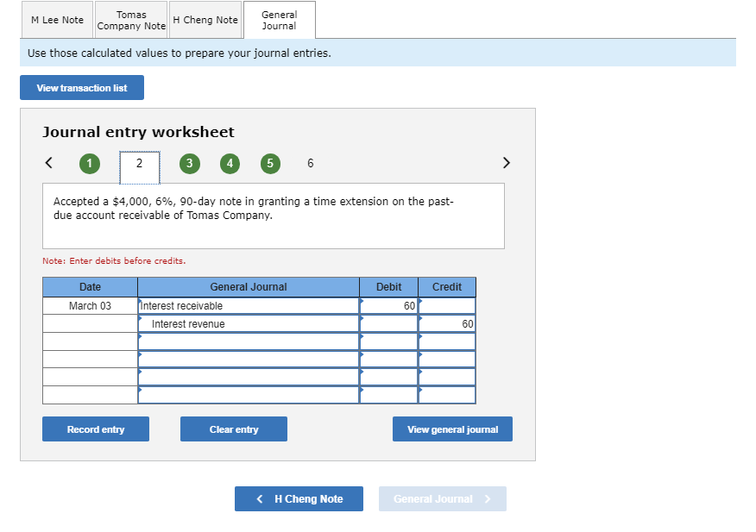Image resolution: width=756 pixels, height=532 pixels.
Task: Open the fourth row account dropdown
Action: (x=249, y=360)
